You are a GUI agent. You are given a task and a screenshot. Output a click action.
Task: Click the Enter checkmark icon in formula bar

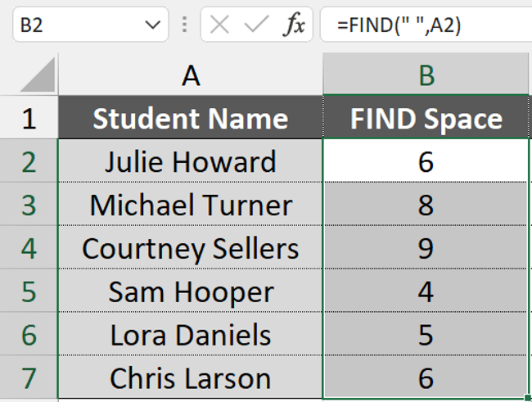pos(255,25)
